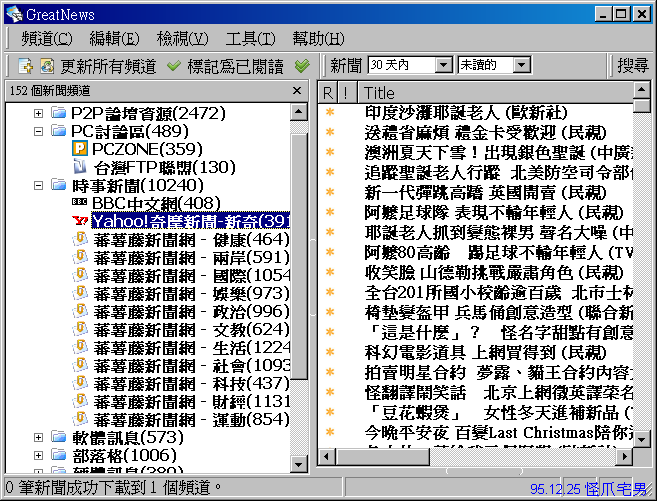
Task: Open the 幫助(H) menu
Action: (318, 39)
